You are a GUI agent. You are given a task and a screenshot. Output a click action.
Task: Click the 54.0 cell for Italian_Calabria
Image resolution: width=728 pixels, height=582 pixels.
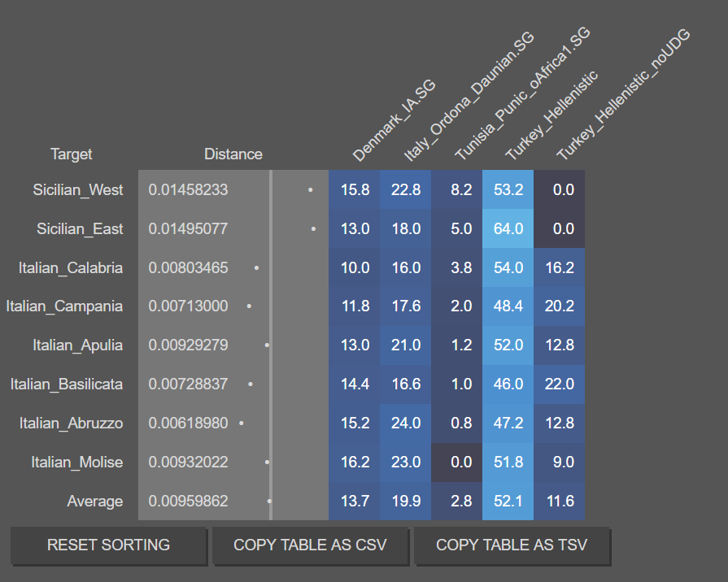(508, 267)
